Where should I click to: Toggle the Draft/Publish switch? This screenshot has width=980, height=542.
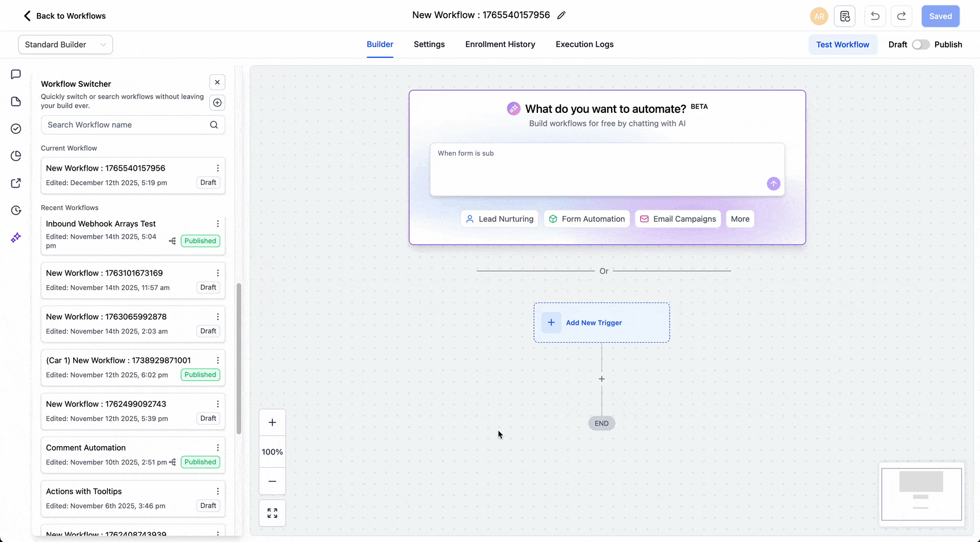(920, 45)
